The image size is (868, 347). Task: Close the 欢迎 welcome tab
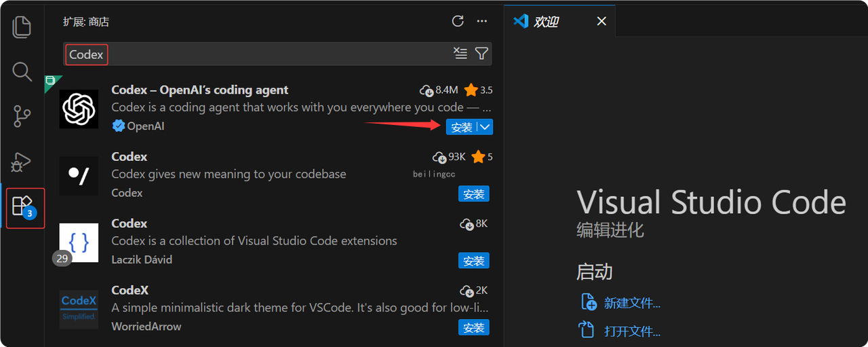[x=601, y=21]
